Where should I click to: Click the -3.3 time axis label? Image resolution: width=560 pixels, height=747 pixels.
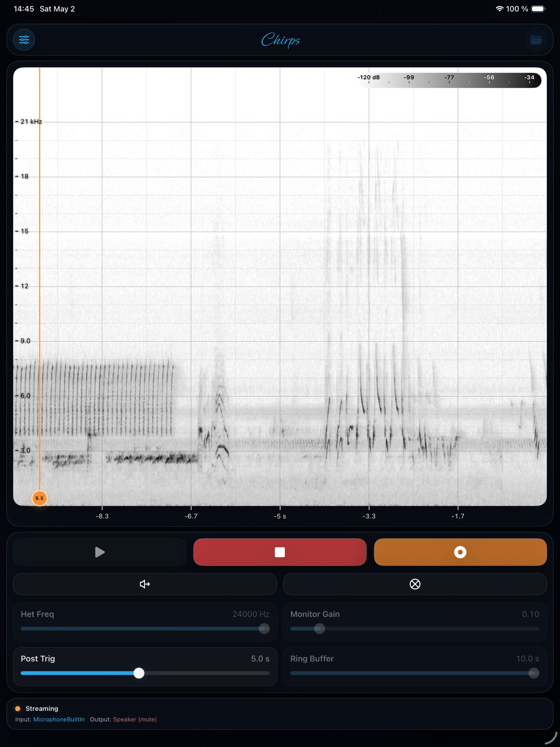pyautogui.click(x=369, y=516)
